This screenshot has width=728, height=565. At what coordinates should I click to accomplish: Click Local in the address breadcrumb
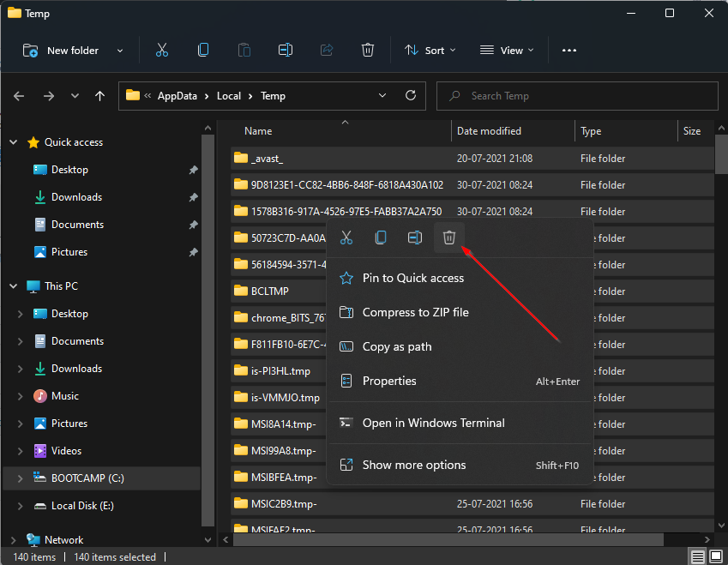229,96
